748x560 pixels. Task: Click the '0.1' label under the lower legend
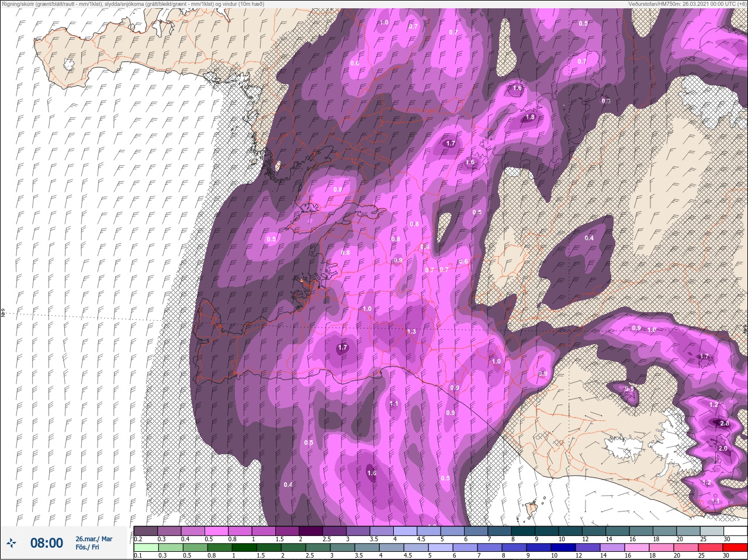pyautogui.click(x=138, y=556)
